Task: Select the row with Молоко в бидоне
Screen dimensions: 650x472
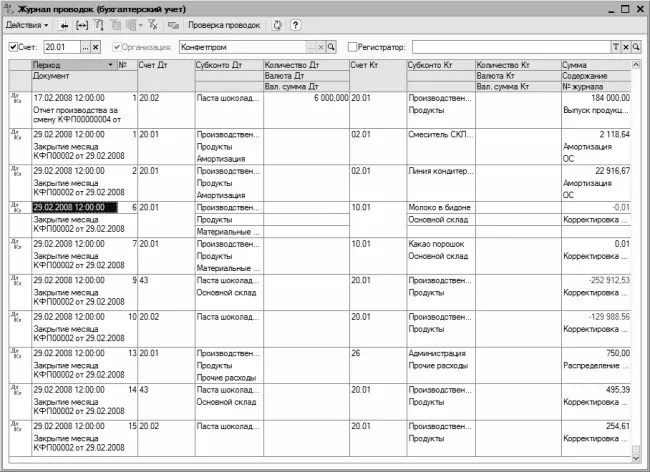Action: [436, 208]
